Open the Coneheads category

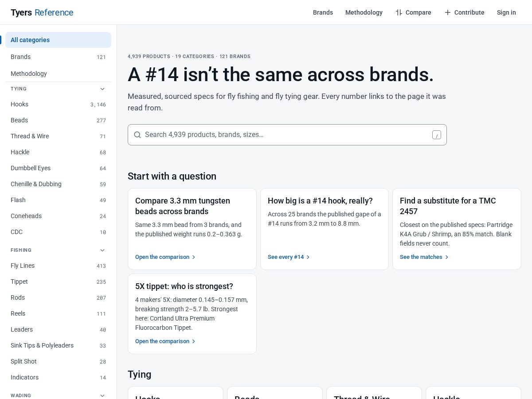pyautogui.click(x=58, y=216)
